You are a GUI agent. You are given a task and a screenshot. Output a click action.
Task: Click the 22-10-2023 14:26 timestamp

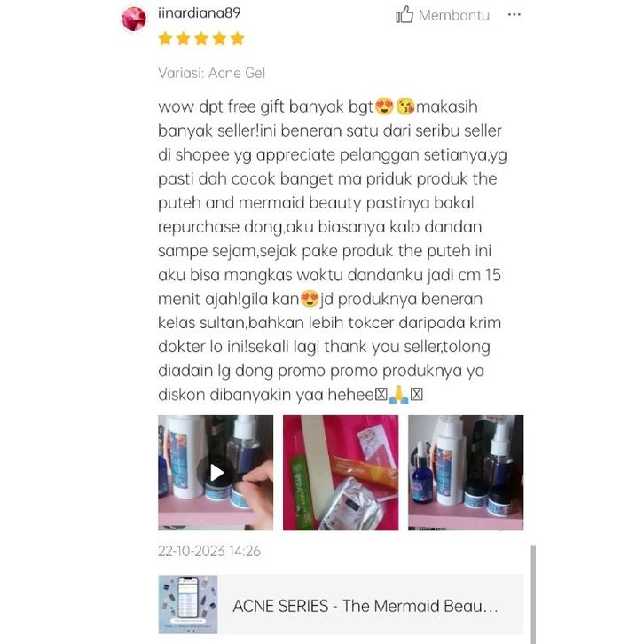click(x=209, y=551)
